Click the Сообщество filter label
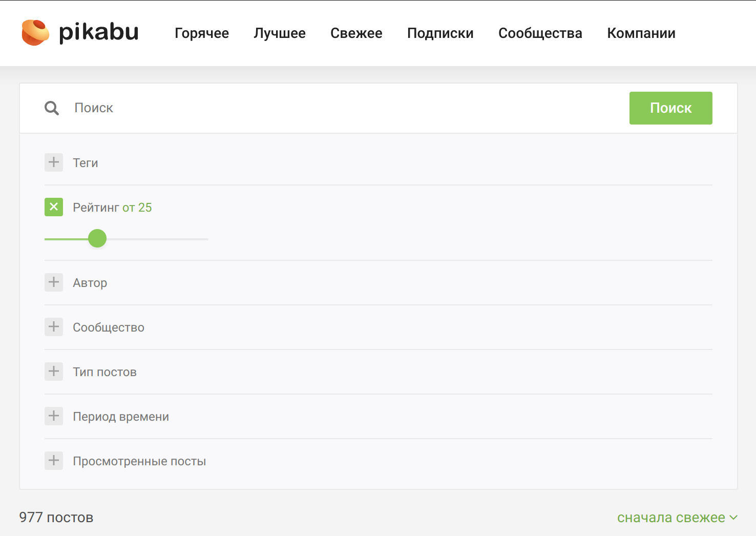The height and width of the screenshot is (536, 756). pos(109,327)
